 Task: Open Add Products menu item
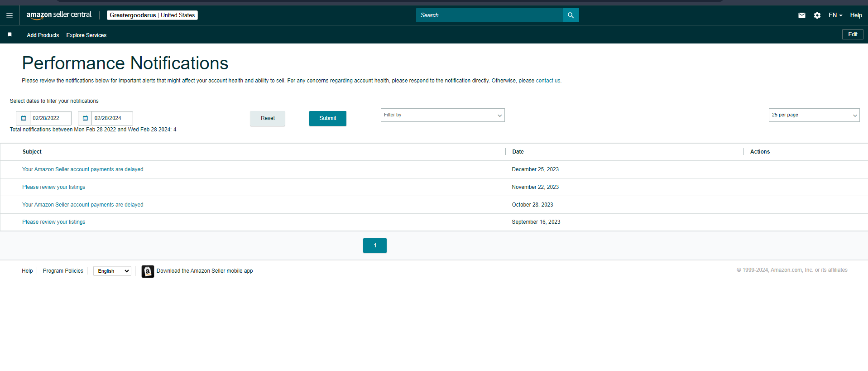pyautogui.click(x=43, y=35)
